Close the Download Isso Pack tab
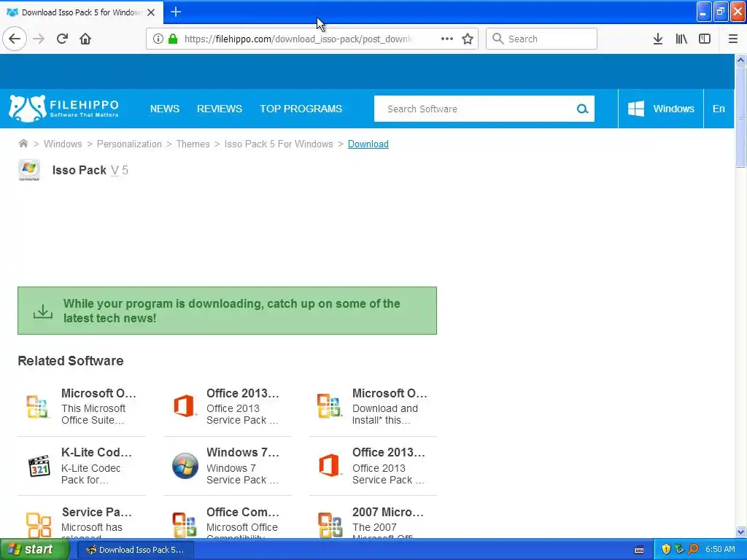The height and width of the screenshot is (560, 747). 151,12
